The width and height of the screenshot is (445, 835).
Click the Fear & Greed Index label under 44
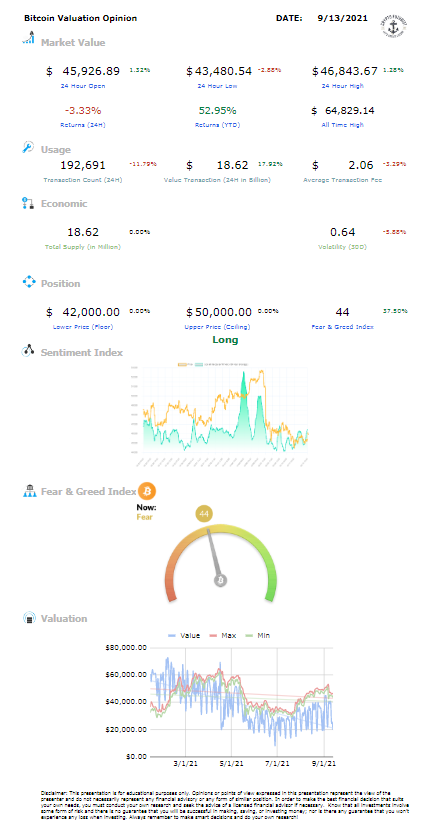tap(343, 326)
